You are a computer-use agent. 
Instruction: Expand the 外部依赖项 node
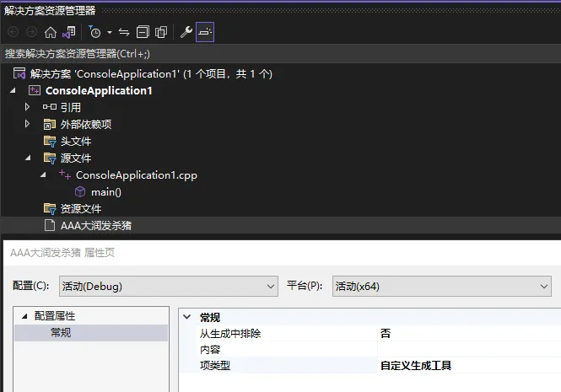click(x=27, y=124)
